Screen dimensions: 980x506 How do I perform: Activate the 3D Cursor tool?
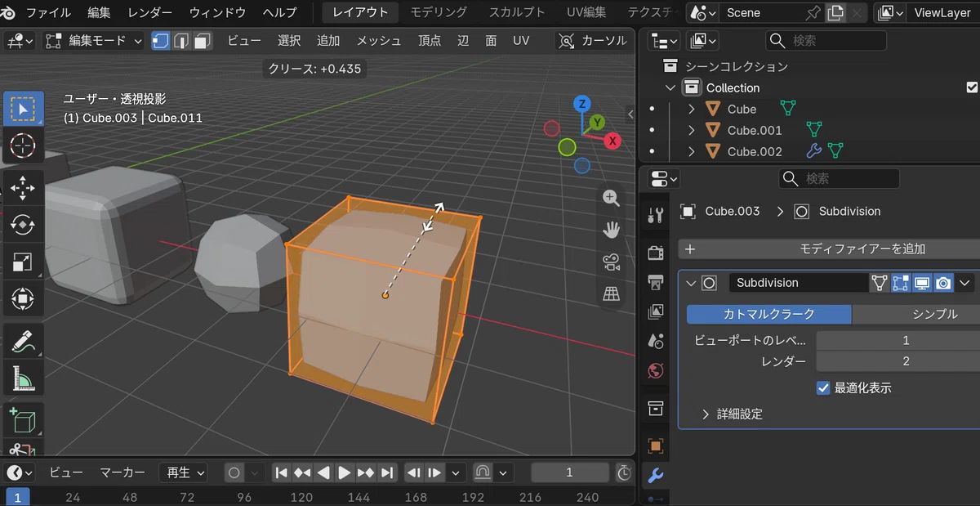(x=23, y=146)
